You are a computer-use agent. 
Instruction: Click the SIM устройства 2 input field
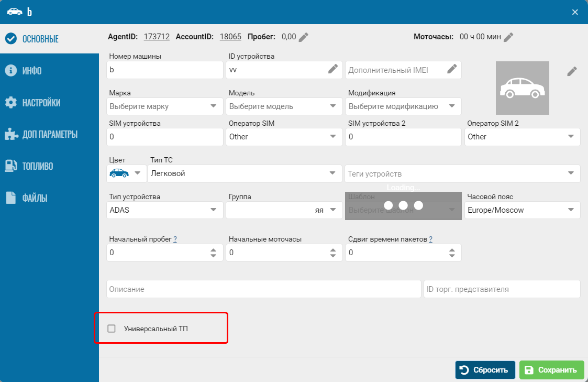coord(403,137)
